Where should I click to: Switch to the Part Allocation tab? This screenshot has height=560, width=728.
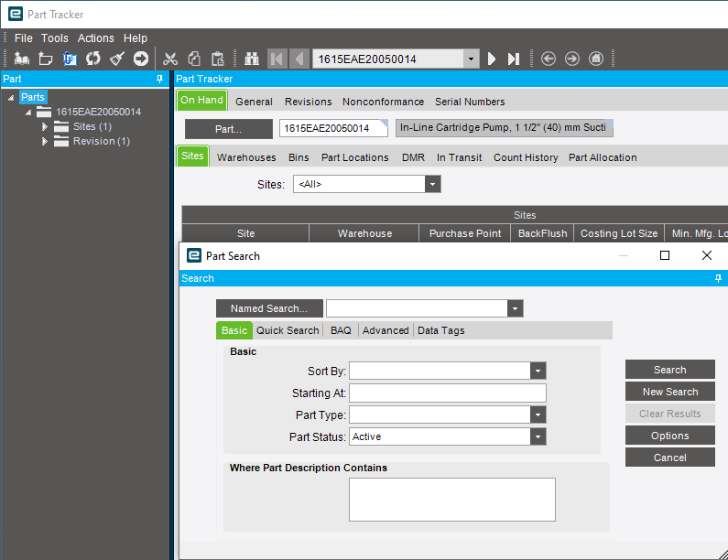click(603, 157)
